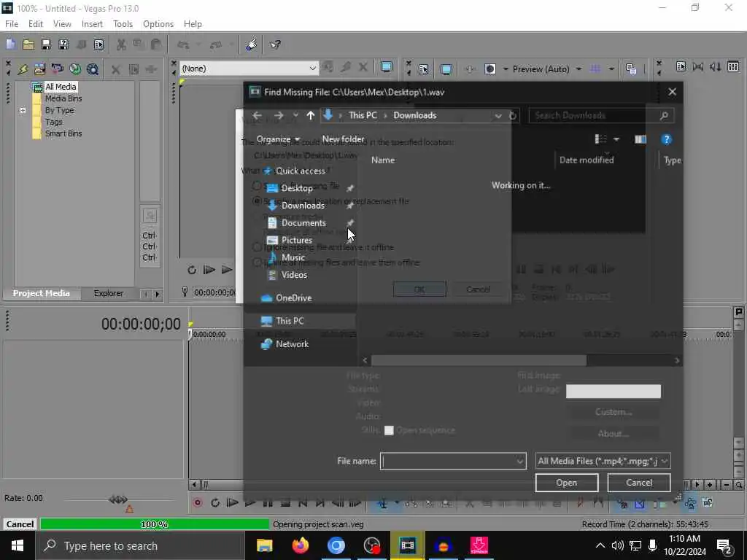The width and height of the screenshot is (747, 560).
Task: Select Desktop in Quick access list
Action: pyautogui.click(x=297, y=188)
